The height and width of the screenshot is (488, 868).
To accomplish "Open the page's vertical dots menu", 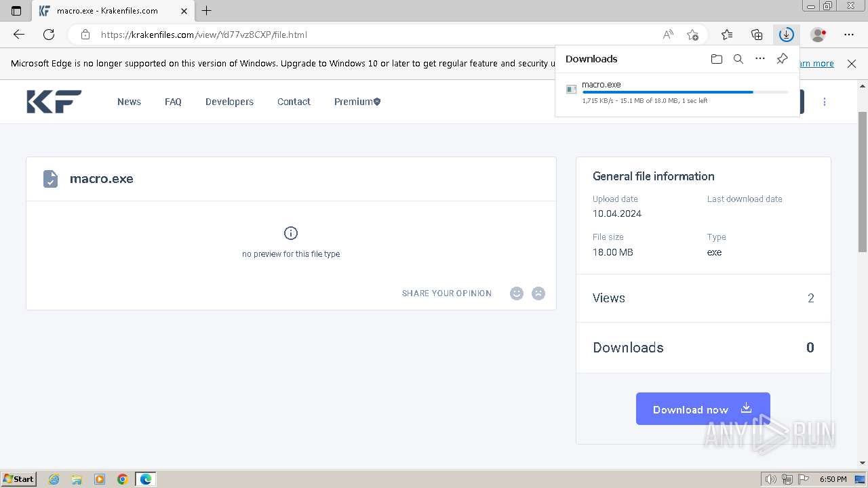I will tap(825, 102).
